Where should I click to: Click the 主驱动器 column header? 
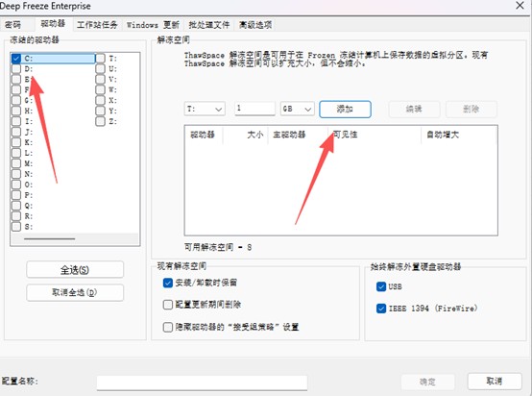(x=298, y=135)
